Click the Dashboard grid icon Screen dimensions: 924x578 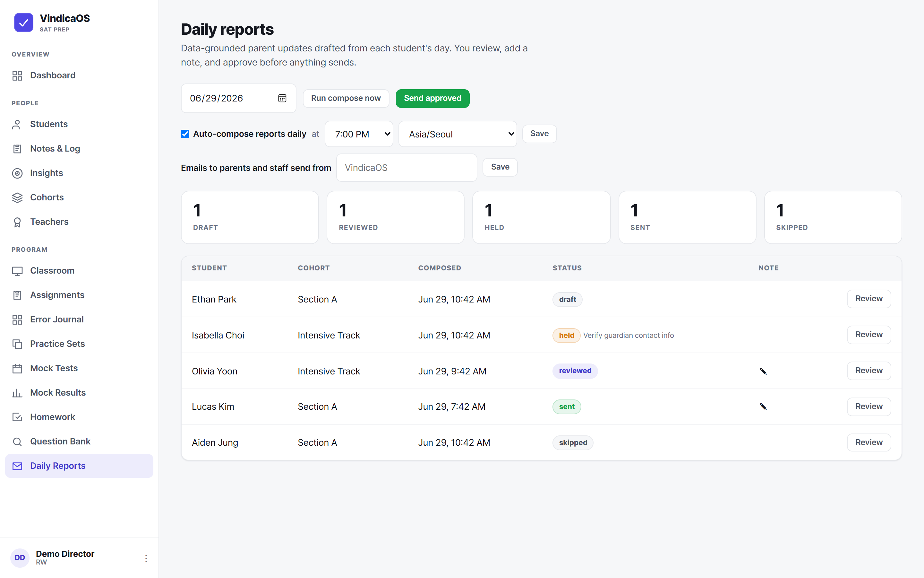pos(17,76)
